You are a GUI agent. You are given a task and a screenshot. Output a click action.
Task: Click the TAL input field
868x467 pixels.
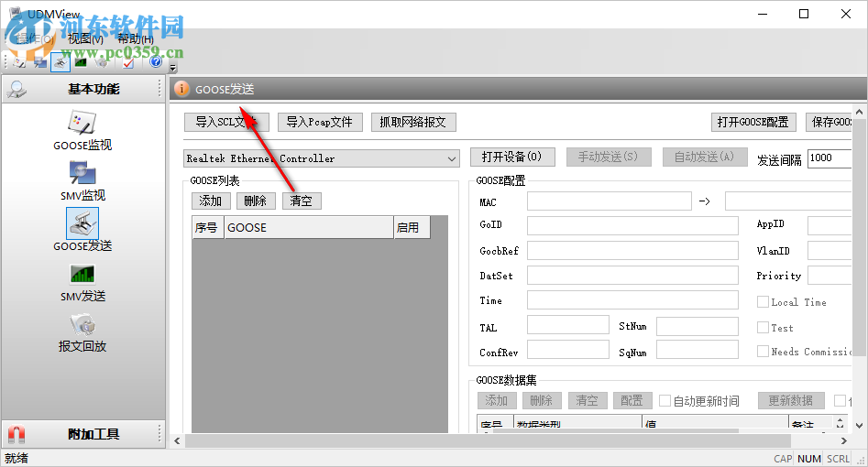[x=568, y=325]
